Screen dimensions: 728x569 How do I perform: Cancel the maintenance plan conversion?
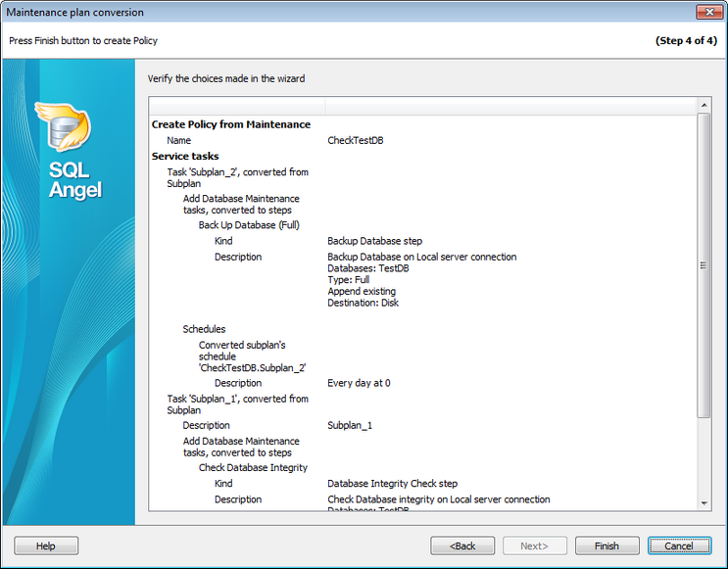pos(679,545)
